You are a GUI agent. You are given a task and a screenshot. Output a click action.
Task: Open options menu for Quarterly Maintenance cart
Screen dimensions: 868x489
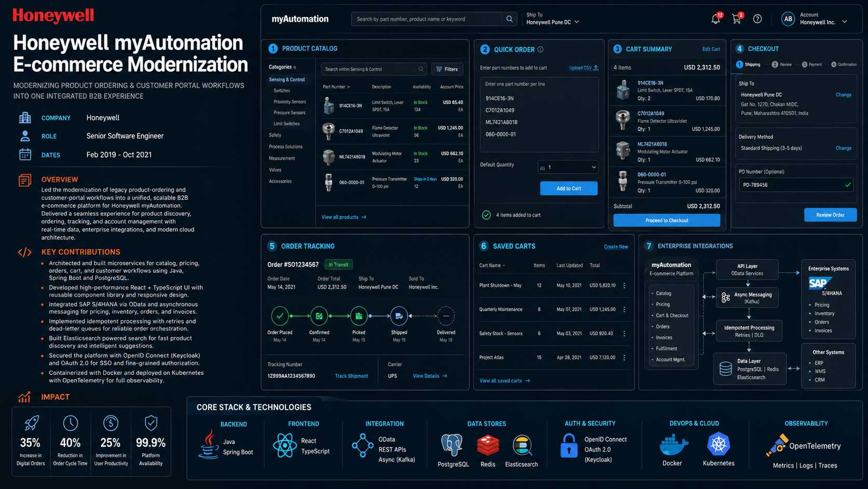624,309
